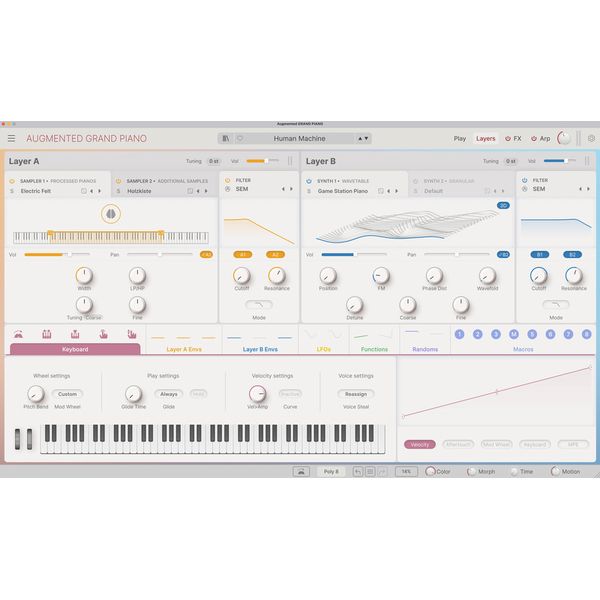The image size is (600, 600).
Task: Open Game Station Piano wavetable browser square icon
Action: point(381,191)
